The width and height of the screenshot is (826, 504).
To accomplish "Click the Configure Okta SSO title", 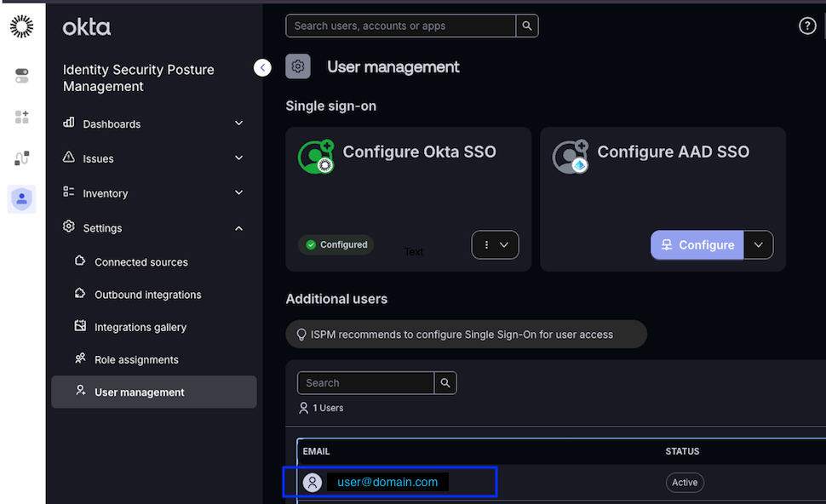I will [419, 152].
